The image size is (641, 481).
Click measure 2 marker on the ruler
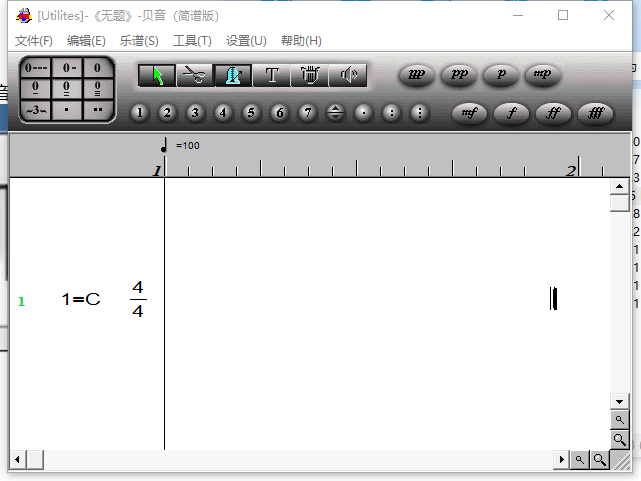click(x=571, y=171)
